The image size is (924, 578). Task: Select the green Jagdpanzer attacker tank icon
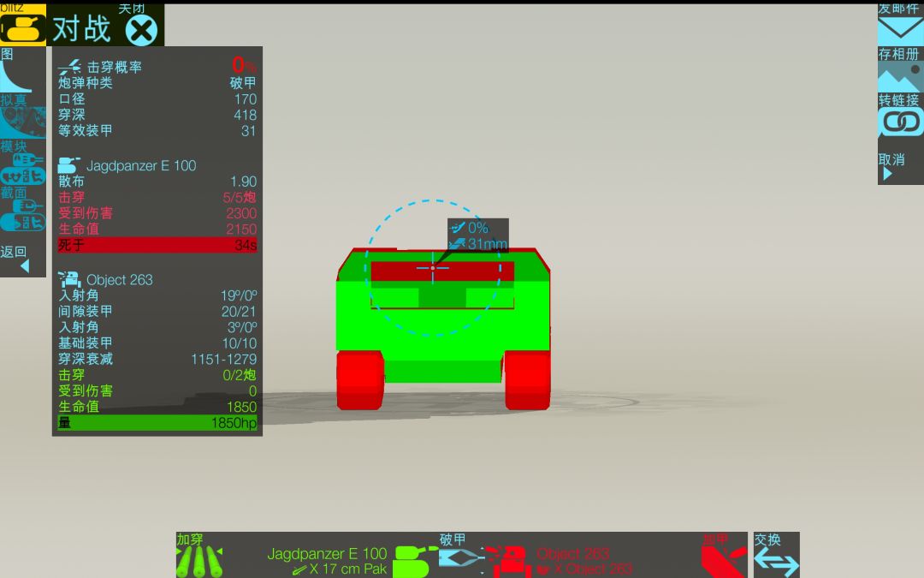tap(414, 562)
